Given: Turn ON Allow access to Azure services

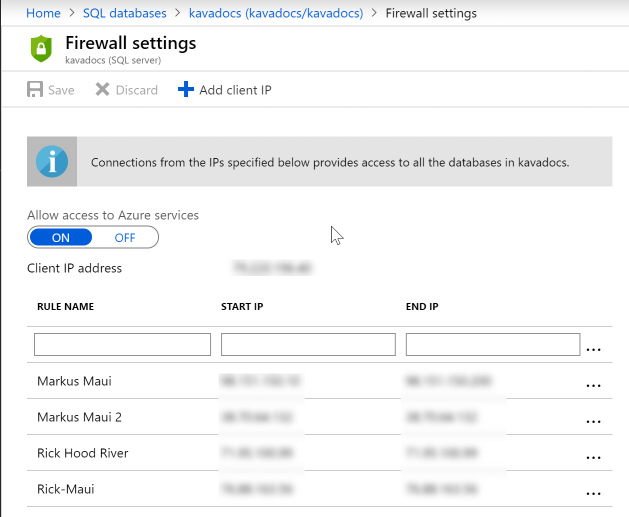Looking at the screenshot, I should 61,237.
